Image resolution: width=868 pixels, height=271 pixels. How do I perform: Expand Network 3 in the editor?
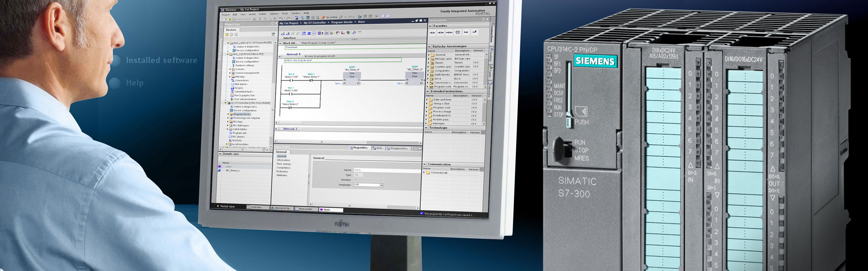[x=277, y=129]
